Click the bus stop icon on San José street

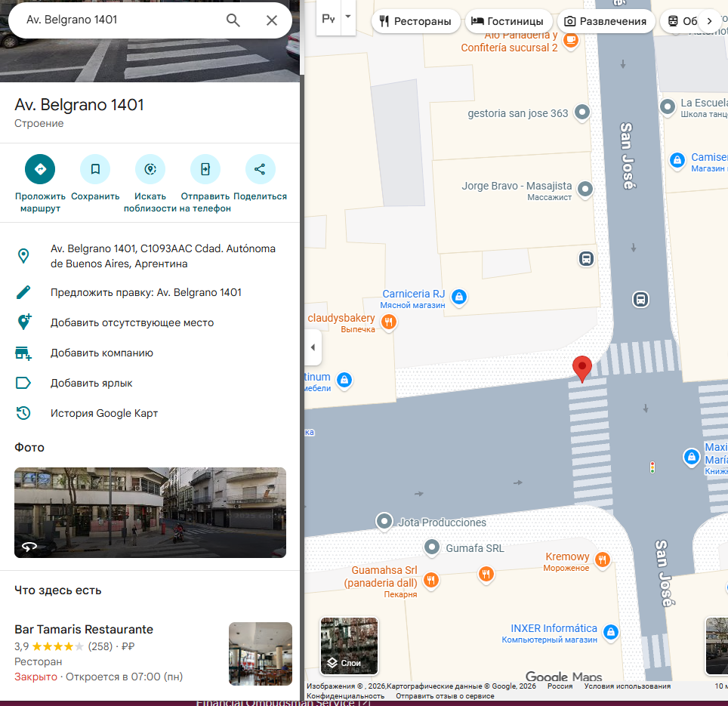click(640, 299)
